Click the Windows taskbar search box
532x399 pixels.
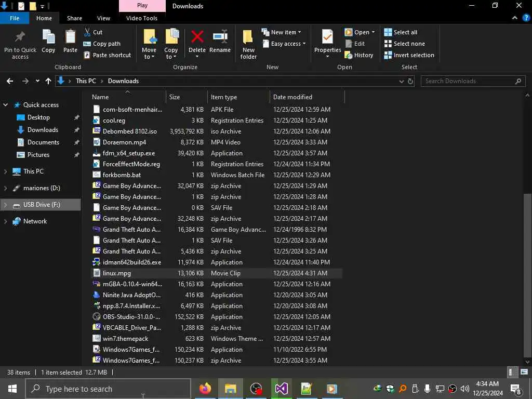tap(109, 389)
